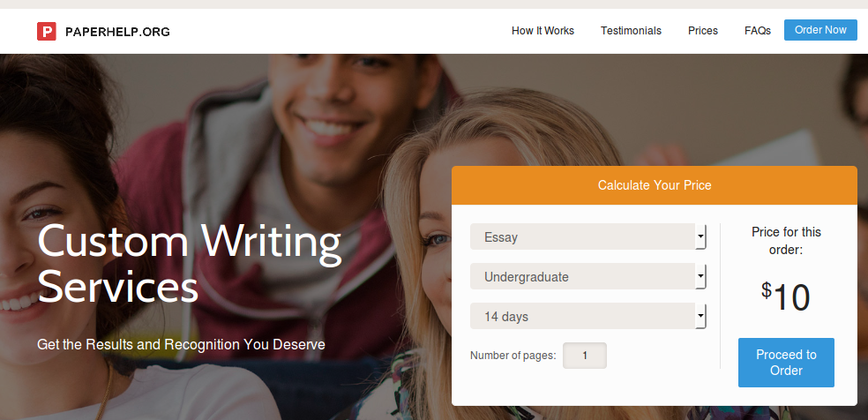
Task: Open the Prices nav link
Action: pos(703,31)
